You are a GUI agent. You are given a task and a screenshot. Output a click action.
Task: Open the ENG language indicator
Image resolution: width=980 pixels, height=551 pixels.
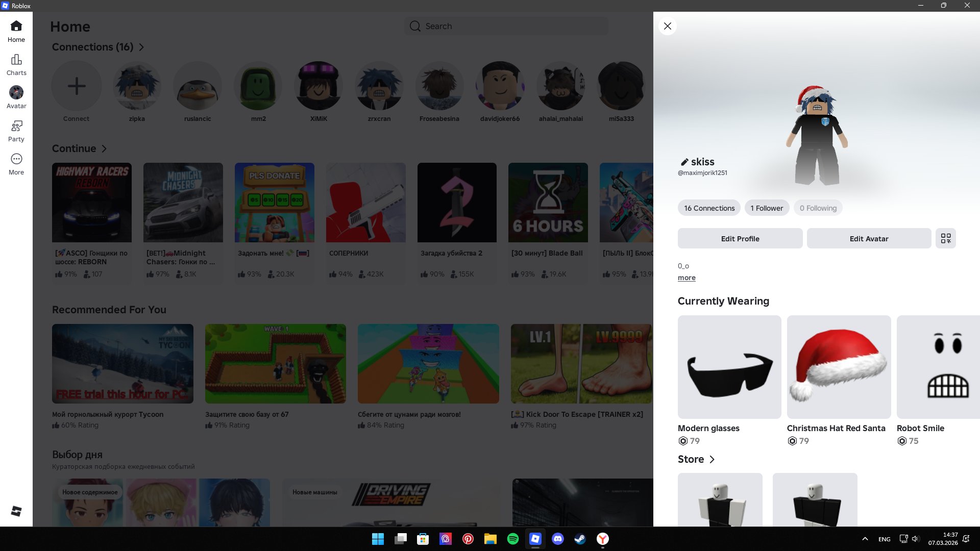click(x=885, y=539)
